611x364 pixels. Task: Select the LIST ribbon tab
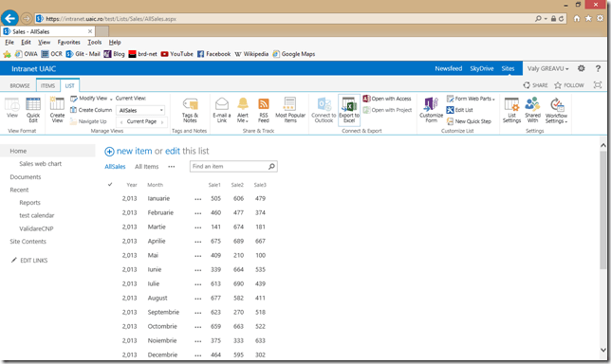click(70, 85)
